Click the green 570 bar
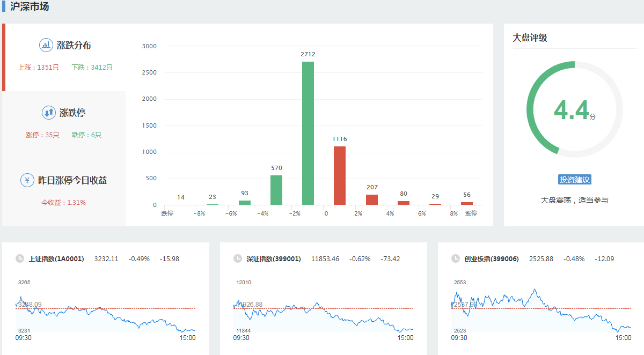This screenshot has height=355, width=644. pyautogui.click(x=276, y=190)
